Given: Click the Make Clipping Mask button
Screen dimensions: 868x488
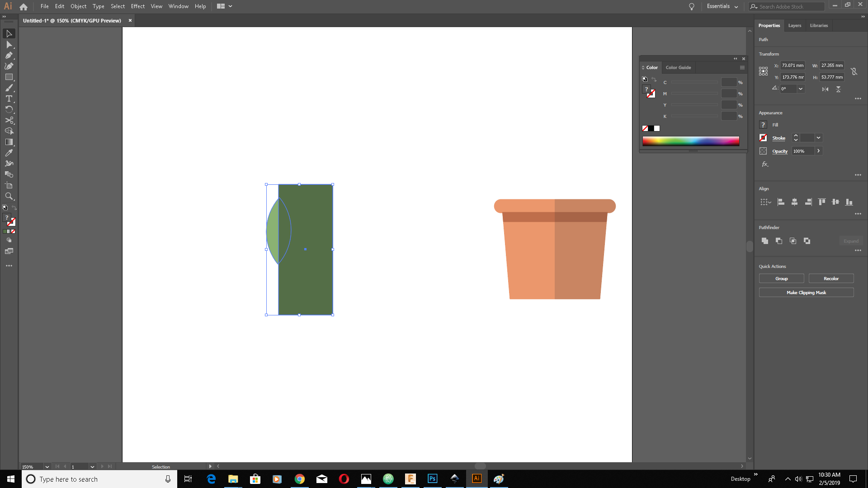Looking at the screenshot, I should (806, 292).
